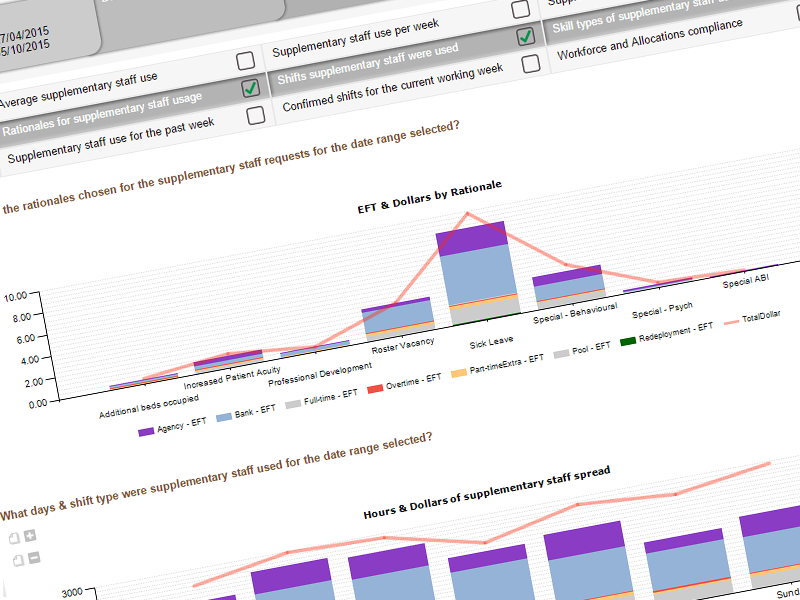The height and width of the screenshot is (600, 800).
Task: Click the 'Sick Leave' axis label
Action: point(491,342)
